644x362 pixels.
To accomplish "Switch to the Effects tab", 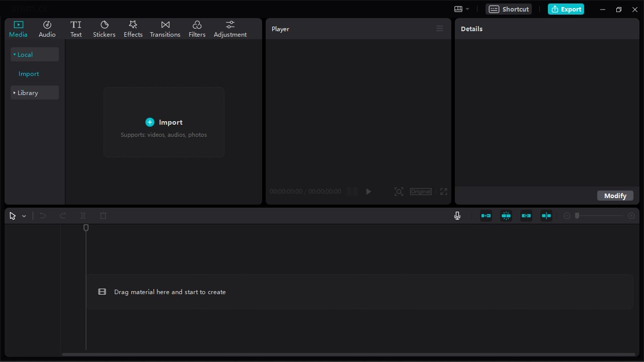I will [x=133, y=29].
